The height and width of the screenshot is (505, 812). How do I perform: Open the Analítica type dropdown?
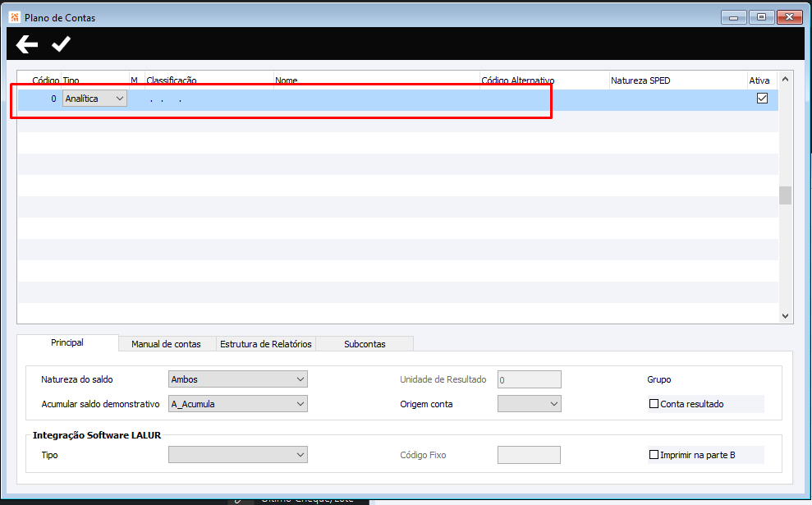tap(94, 99)
